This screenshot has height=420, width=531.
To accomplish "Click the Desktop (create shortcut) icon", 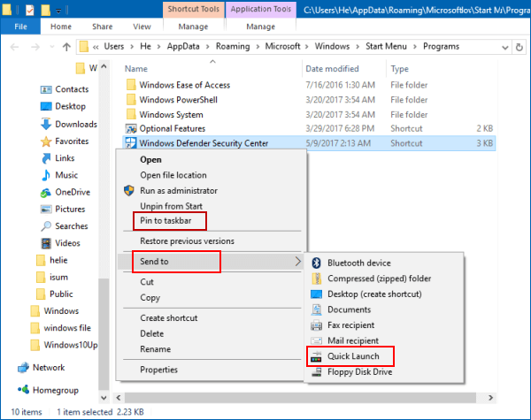I will 316,294.
